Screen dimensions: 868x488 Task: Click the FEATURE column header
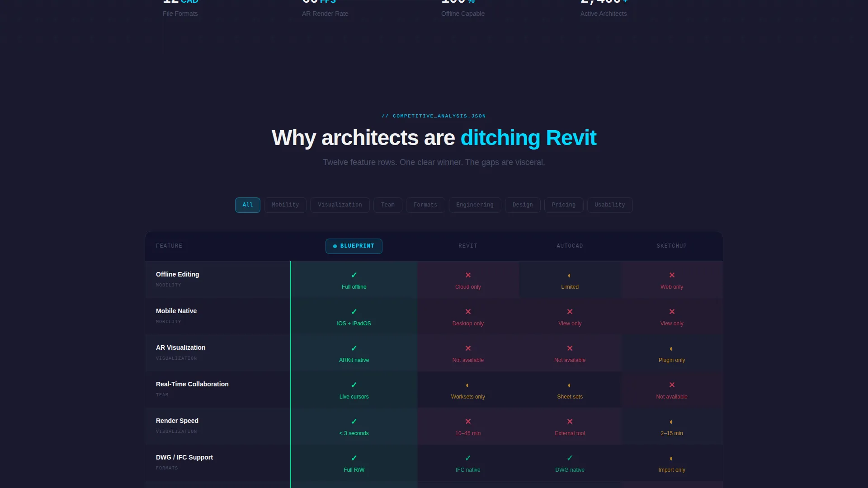[x=169, y=246]
